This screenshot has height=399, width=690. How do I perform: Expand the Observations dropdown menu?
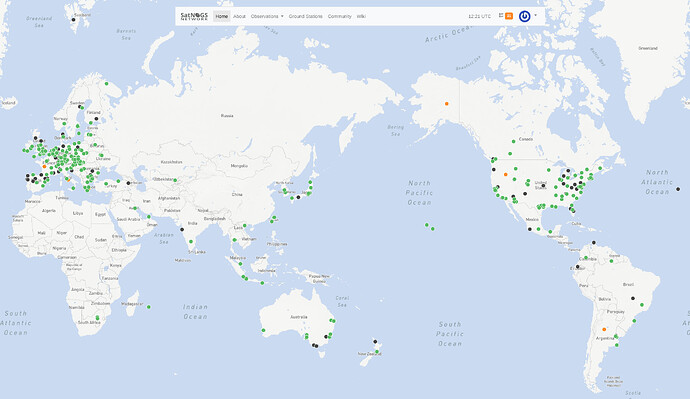[267, 16]
